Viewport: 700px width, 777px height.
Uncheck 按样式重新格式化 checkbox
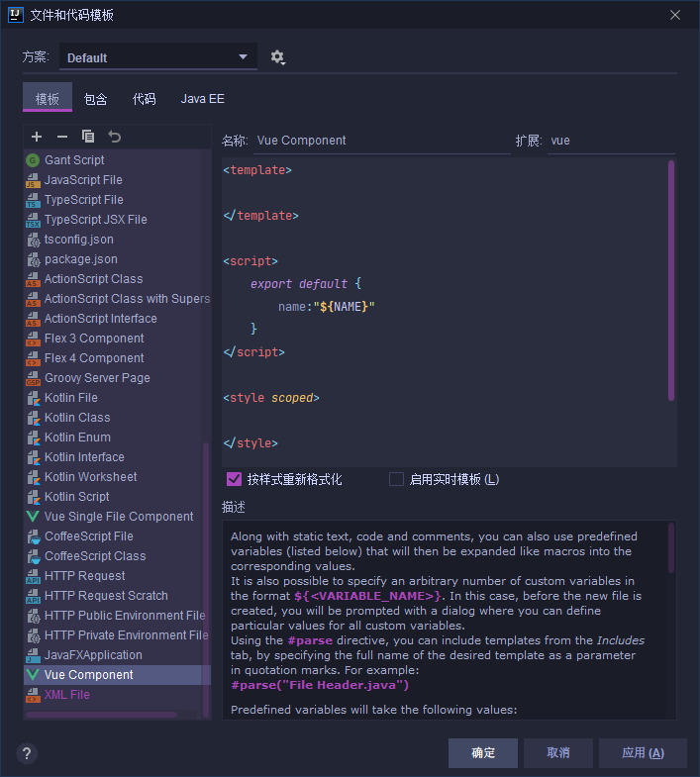coord(234,479)
